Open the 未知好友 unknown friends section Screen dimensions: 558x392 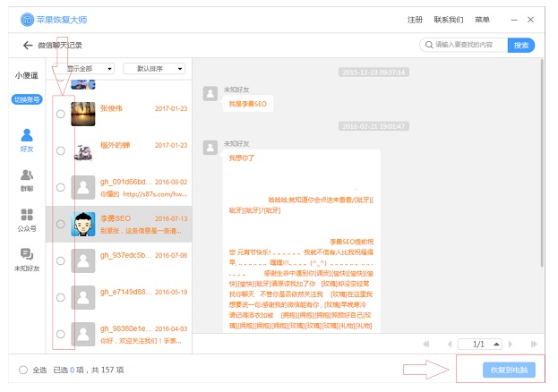click(x=27, y=260)
